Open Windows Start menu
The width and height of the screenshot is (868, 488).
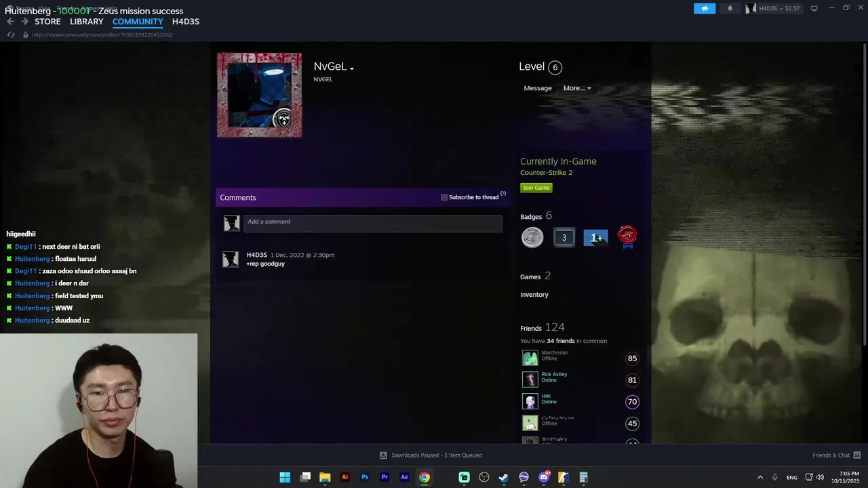tap(285, 477)
